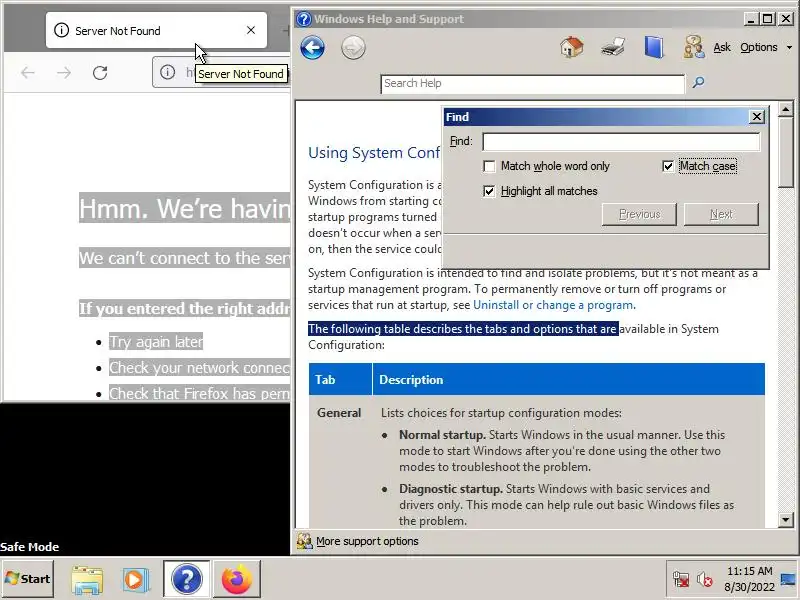Click site info icon in Firefox address bar
This screenshot has width=800, height=600.
click(167, 72)
